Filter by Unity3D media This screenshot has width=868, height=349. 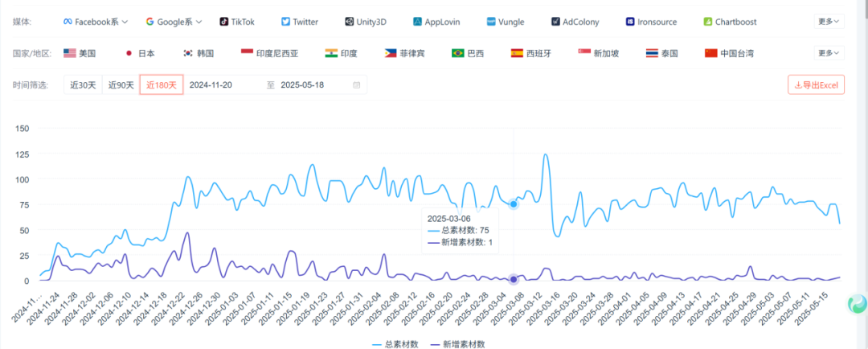click(x=366, y=23)
